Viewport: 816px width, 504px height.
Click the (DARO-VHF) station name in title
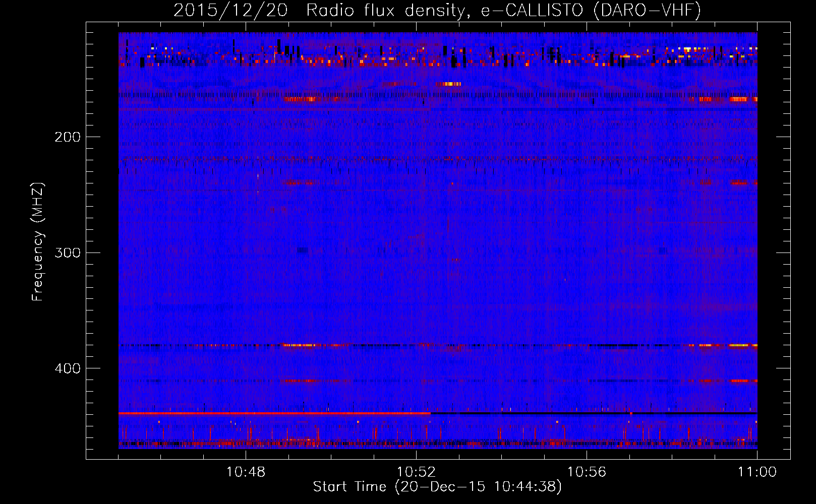[647, 11]
